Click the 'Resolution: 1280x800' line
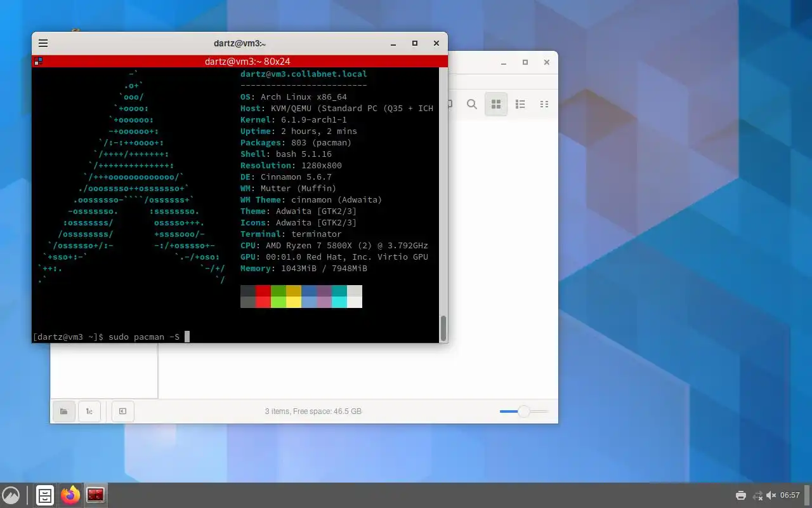 [x=291, y=165]
